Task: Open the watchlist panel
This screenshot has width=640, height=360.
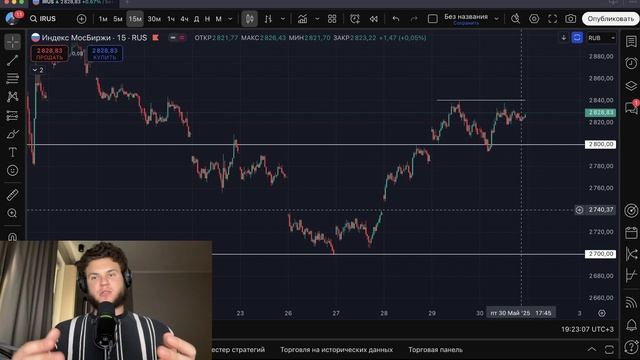Action: pos(631,41)
